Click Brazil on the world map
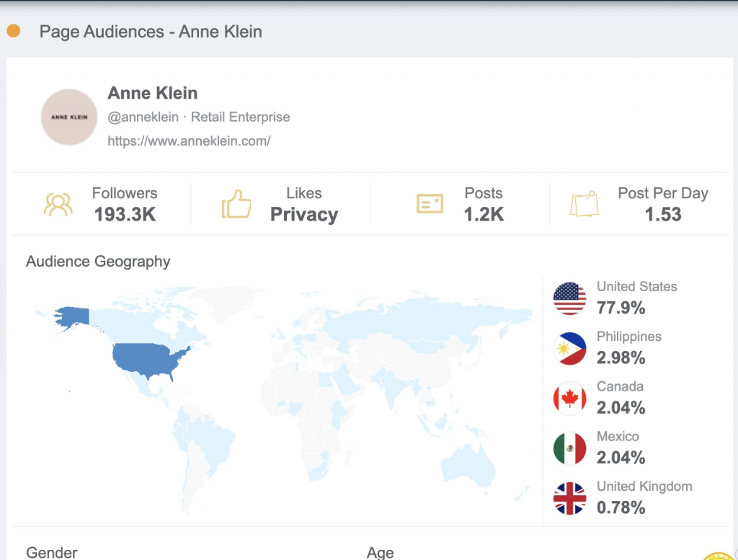This screenshot has width=738, height=560. coord(213,440)
